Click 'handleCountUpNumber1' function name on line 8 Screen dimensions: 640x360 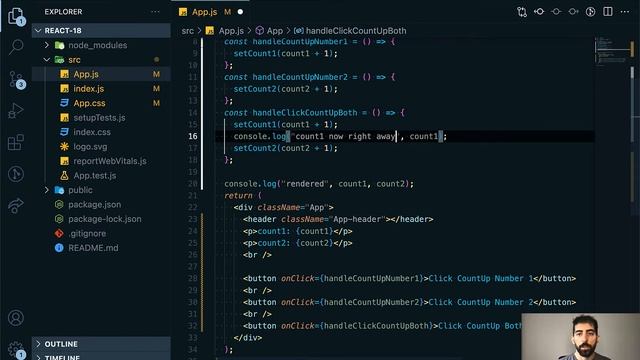[300, 42]
